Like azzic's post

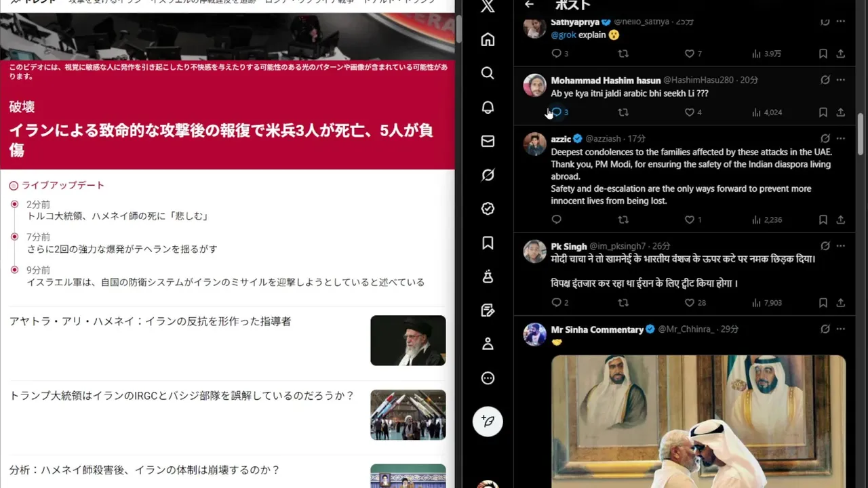[690, 220]
